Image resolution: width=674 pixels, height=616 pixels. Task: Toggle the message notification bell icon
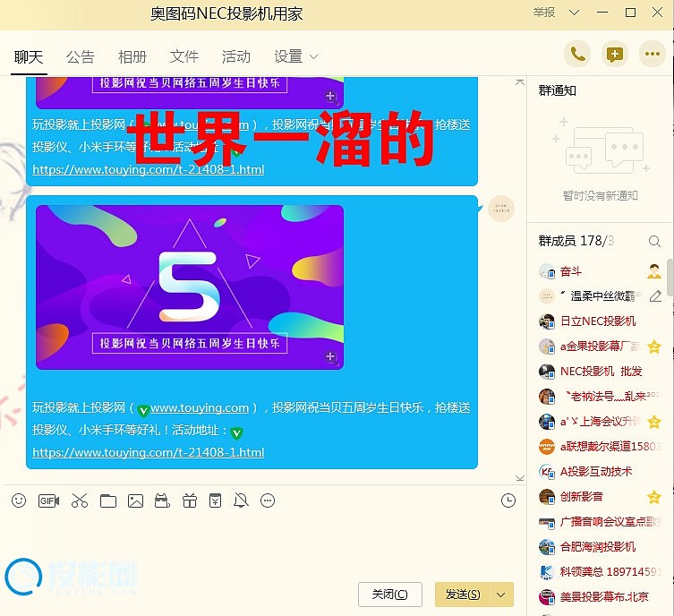point(240,500)
